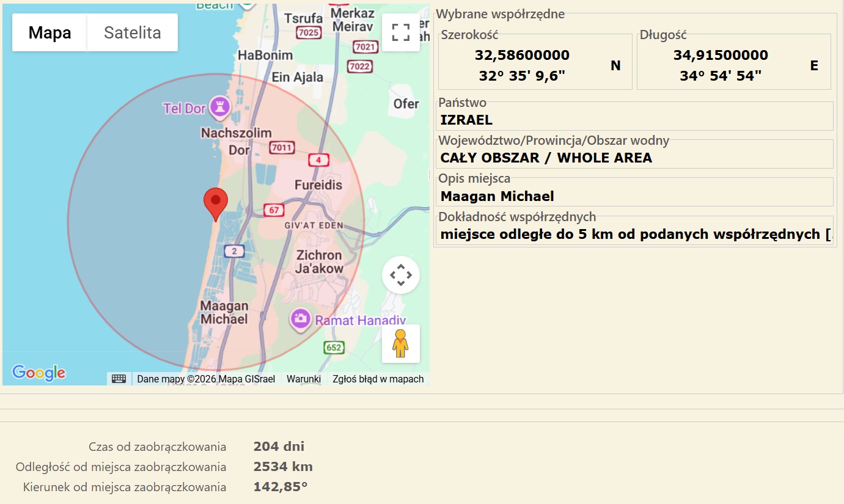
Task: Open the Warunki terms link
Action: (x=304, y=379)
